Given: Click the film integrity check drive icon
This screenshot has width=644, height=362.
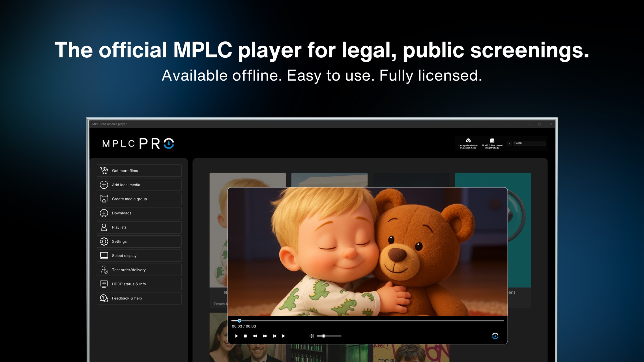Looking at the screenshot, I should 492,141.
